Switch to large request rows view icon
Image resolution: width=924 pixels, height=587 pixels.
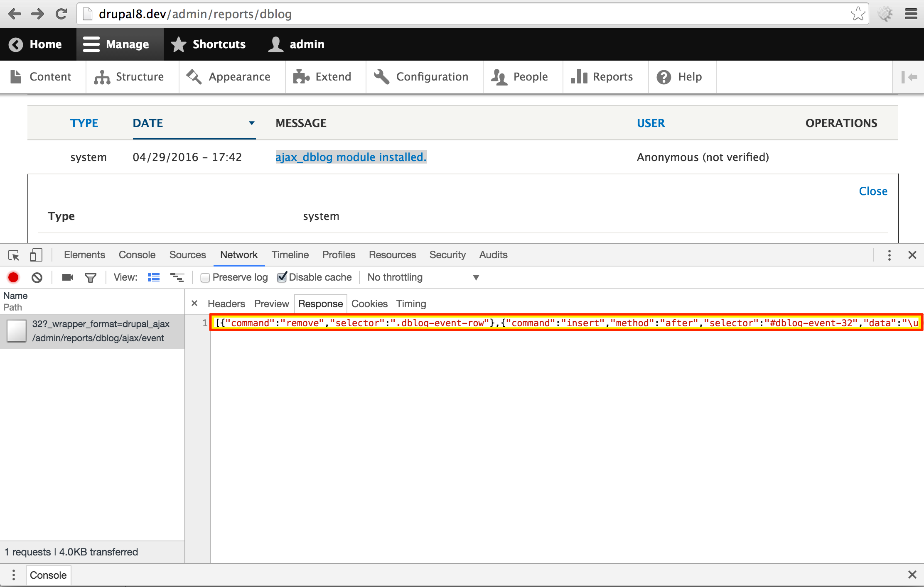click(154, 277)
